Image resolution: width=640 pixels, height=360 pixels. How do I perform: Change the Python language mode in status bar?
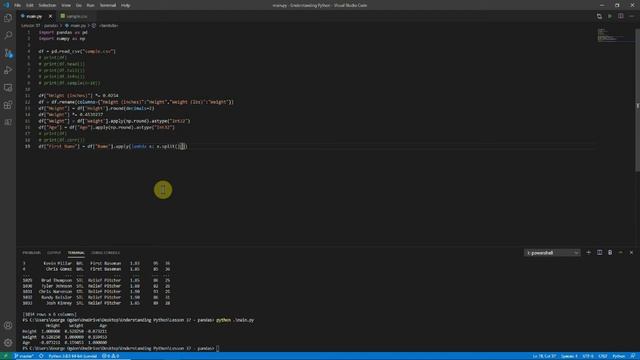click(x=618, y=356)
